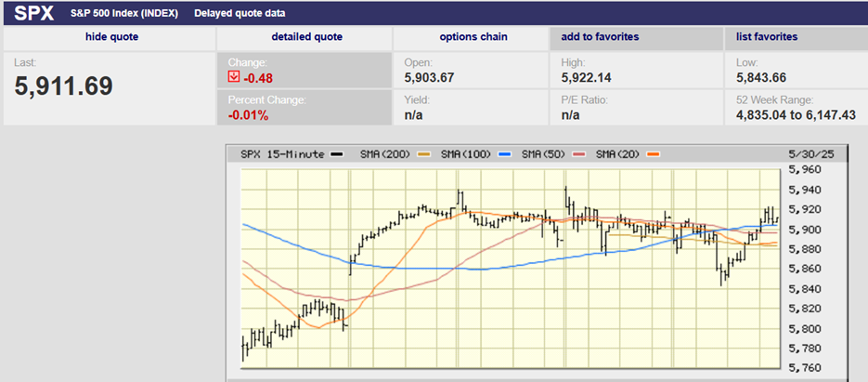The image size is (868, 382).
Task: Click the P/E Ratio n/a value
Action: [570, 116]
